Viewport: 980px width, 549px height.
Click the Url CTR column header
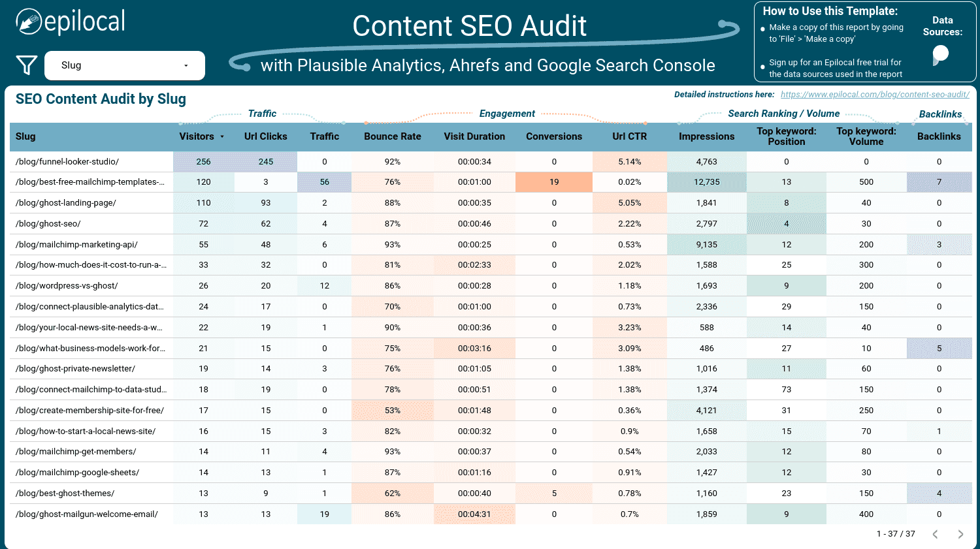pyautogui.click(x=630, y=136)
